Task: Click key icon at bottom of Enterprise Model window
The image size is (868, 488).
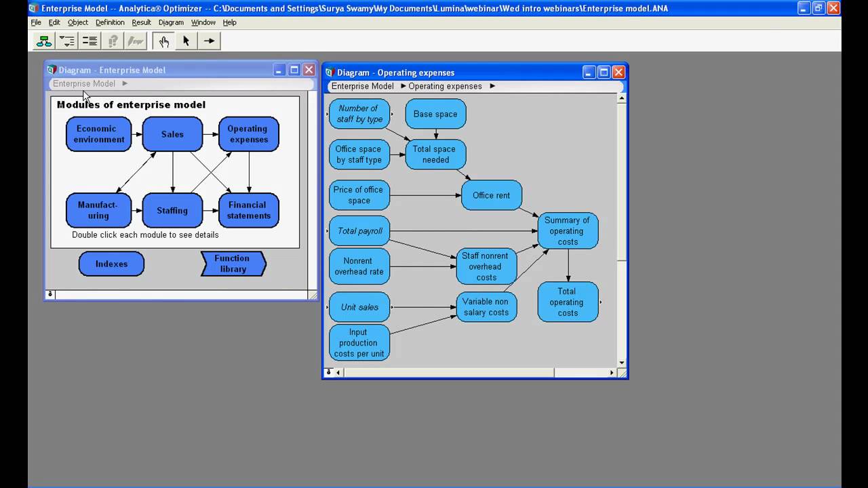Action: [50, 294]
